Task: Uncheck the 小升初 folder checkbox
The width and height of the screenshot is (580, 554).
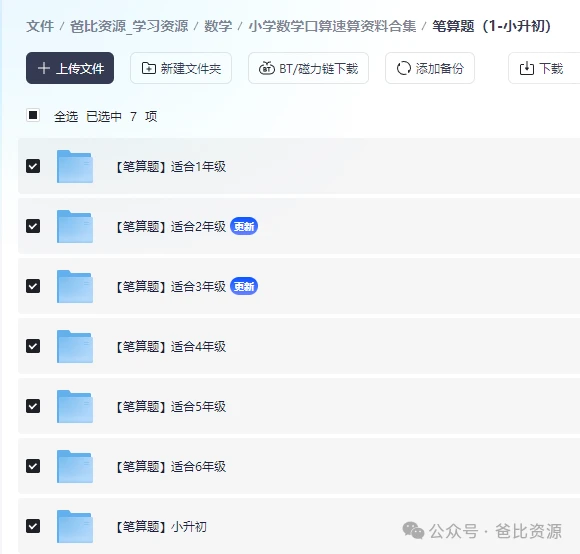Action: (x=33, y=526)
